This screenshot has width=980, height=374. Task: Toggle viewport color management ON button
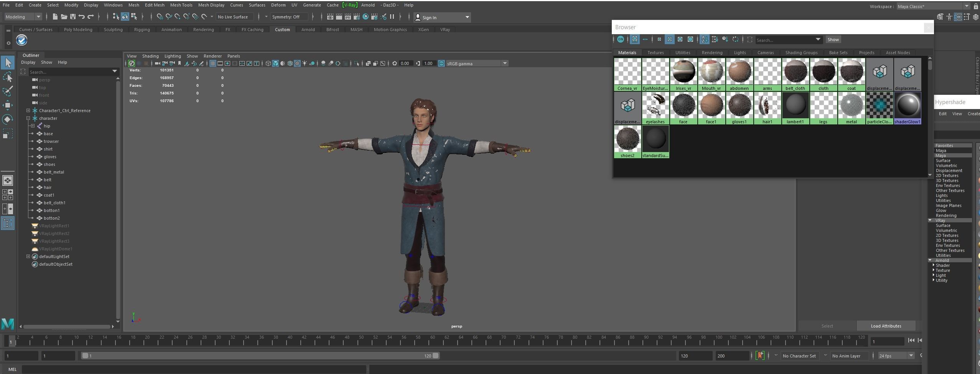pyautogui.click(x=441, y=63)
